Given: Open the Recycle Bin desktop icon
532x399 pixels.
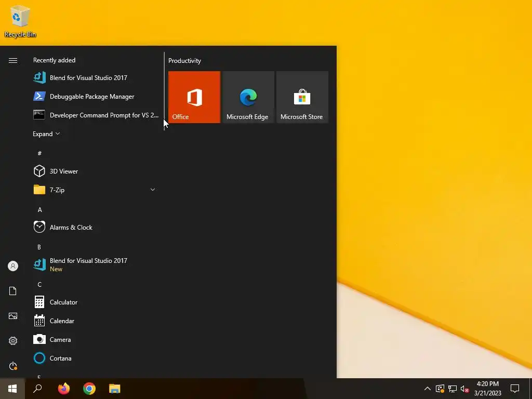Looking at the screenshot, I should (x=20, y=21).
